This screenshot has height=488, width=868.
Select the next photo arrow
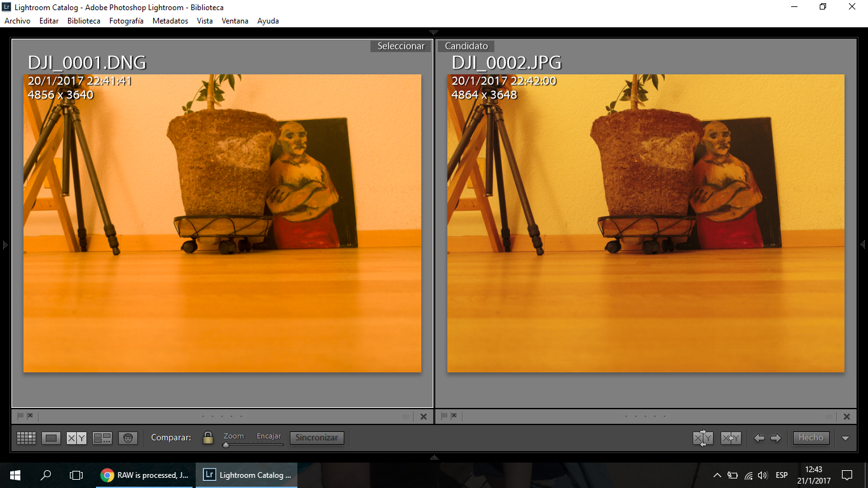[775, 438]
